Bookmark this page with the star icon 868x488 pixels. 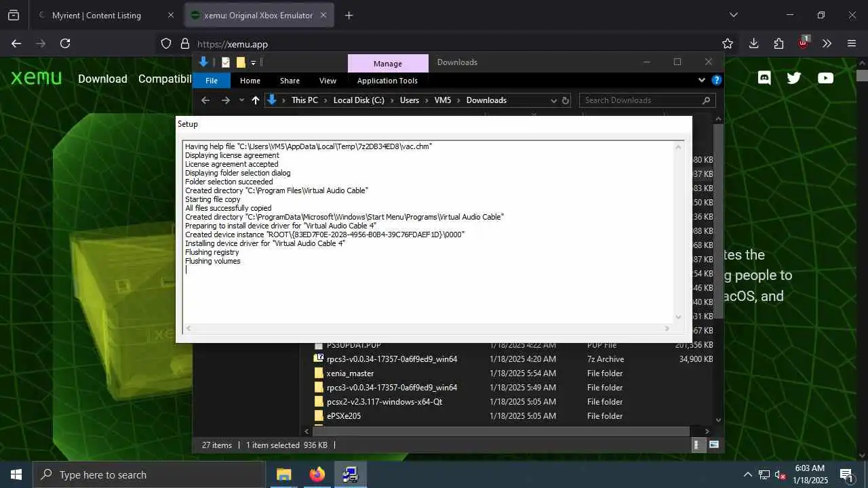pyautogui.click(x=728, y=43)
